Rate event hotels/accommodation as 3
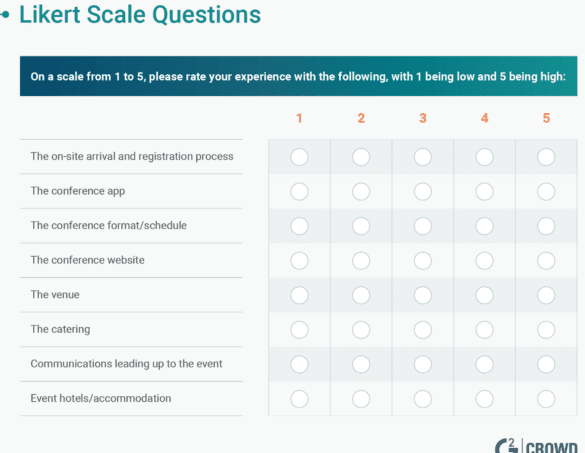This screenshot has height=453, width=585. [x=423, y=399]
